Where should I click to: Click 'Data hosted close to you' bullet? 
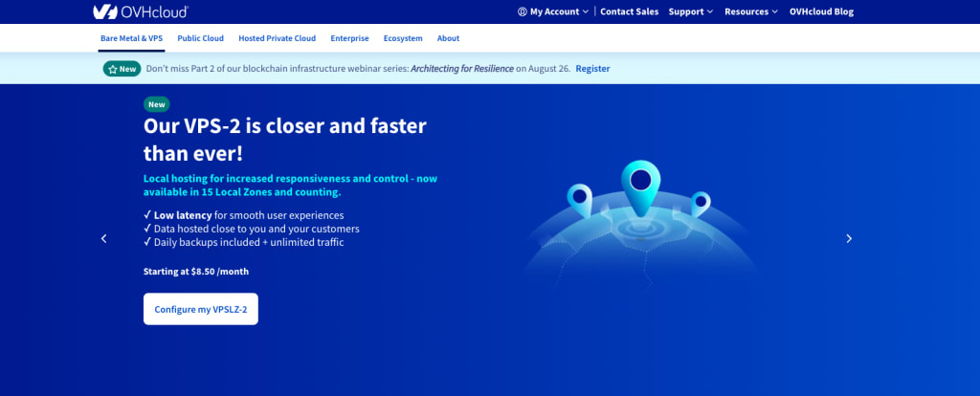[x=252, y=229]
